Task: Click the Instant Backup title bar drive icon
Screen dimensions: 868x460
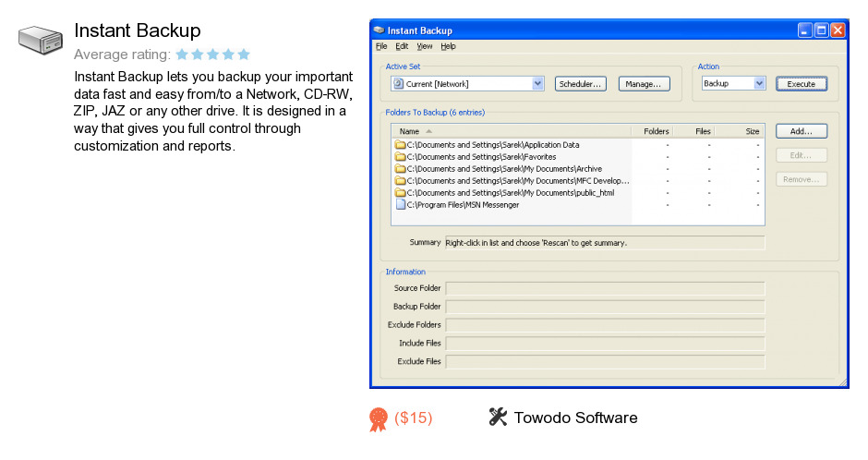Action: (380, 30)
